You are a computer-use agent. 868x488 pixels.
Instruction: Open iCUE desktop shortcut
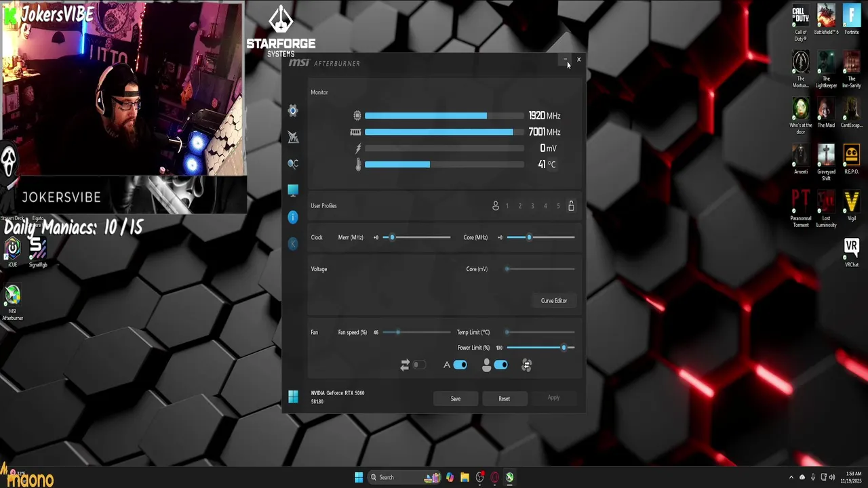pos(12,252)
